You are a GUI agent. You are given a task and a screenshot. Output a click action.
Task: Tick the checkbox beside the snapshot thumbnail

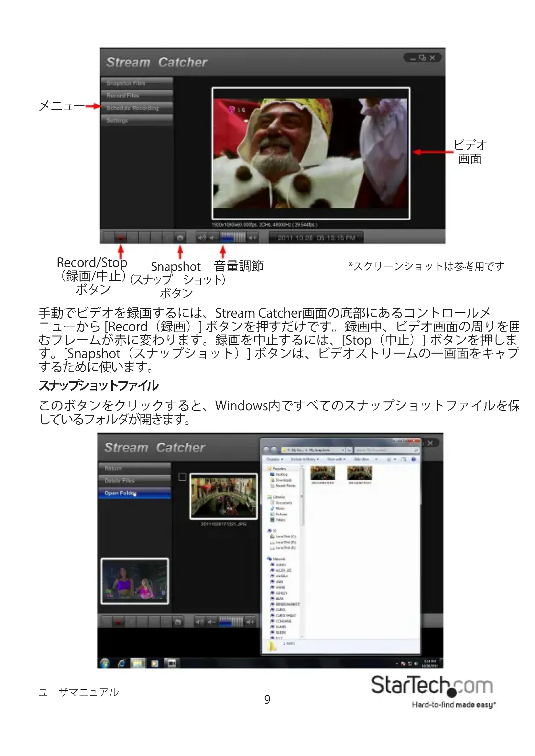pyautogui.click(x=182, y=477)
